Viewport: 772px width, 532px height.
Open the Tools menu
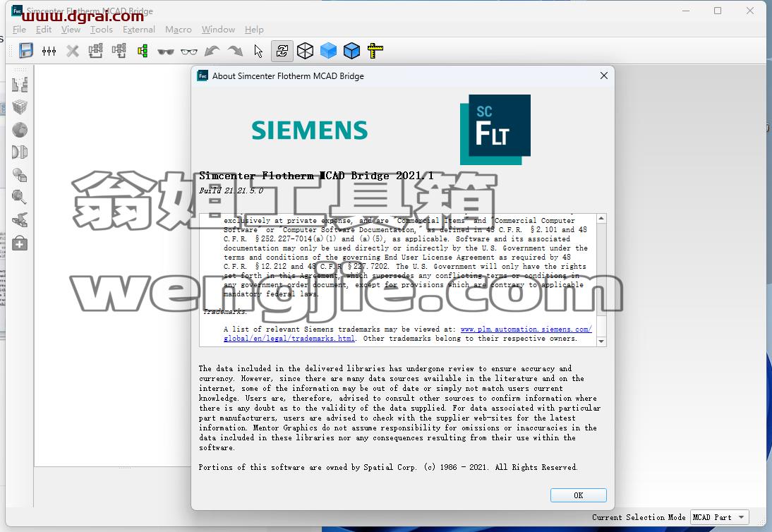102,30
